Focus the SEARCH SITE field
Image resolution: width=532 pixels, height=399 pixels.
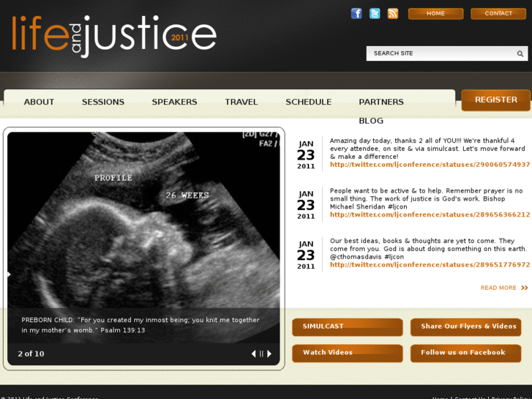coord(447,53)
